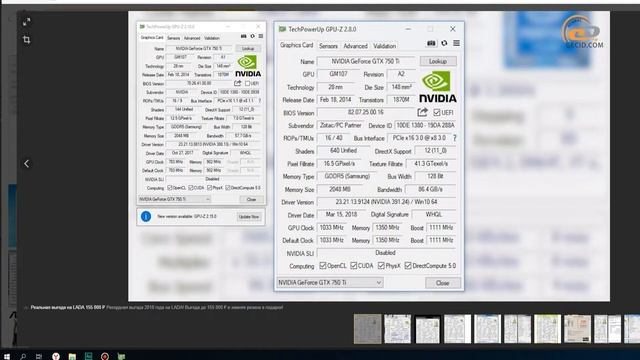
Task: Click the bottom Close button in the small left GPU-Z window
Action: point(251,200)
